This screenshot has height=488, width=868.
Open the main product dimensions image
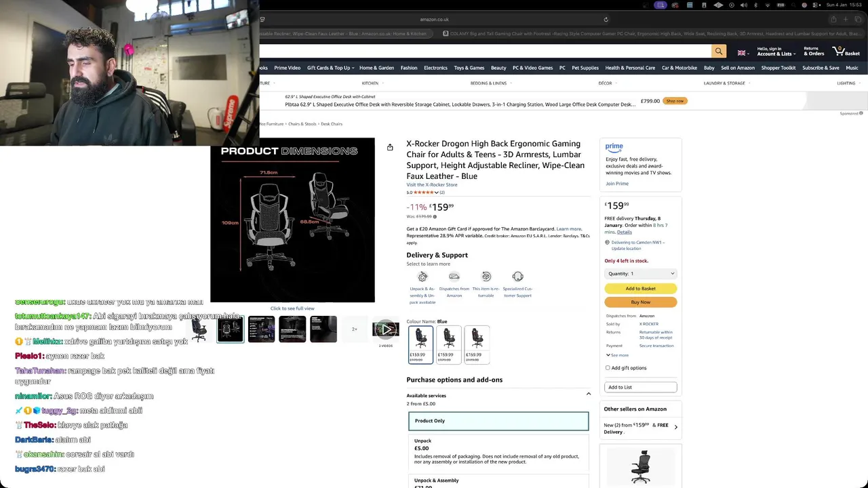[x=292, y=220]
